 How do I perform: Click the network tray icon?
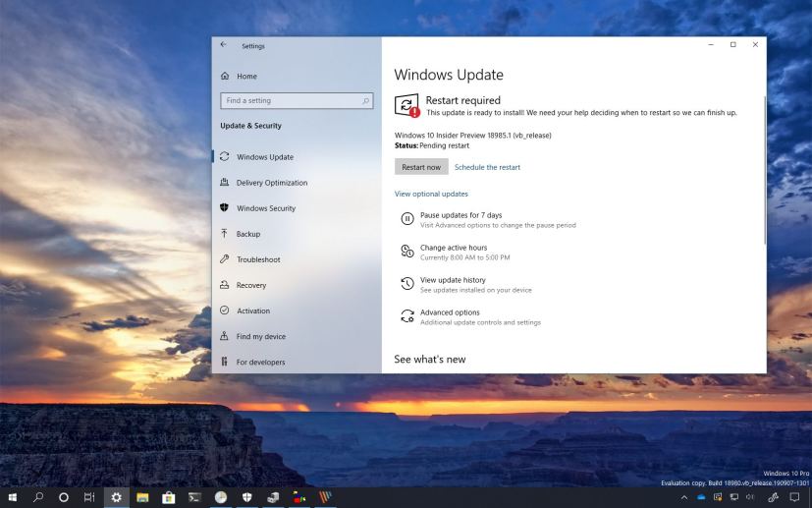[734, 497]
